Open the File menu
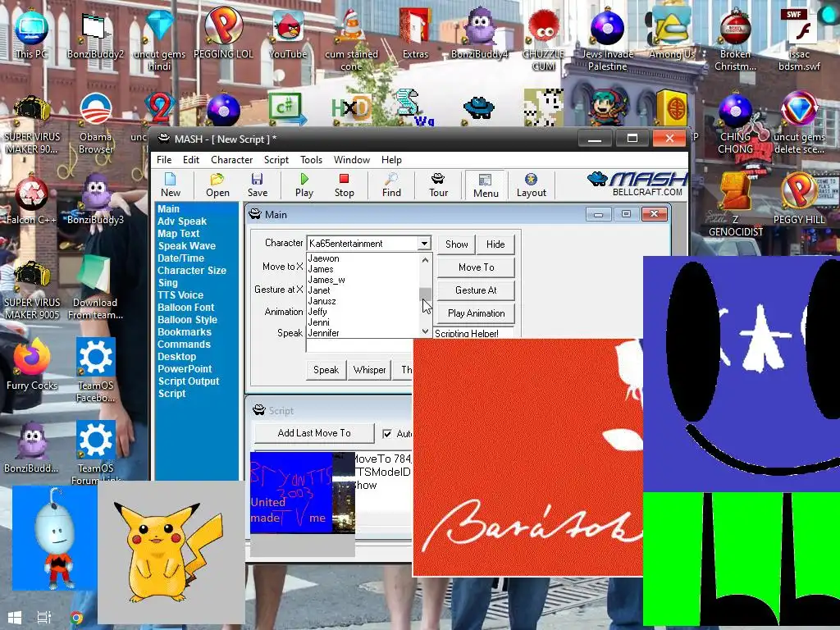Screen dimensions: 840x630 pos(164,160)
